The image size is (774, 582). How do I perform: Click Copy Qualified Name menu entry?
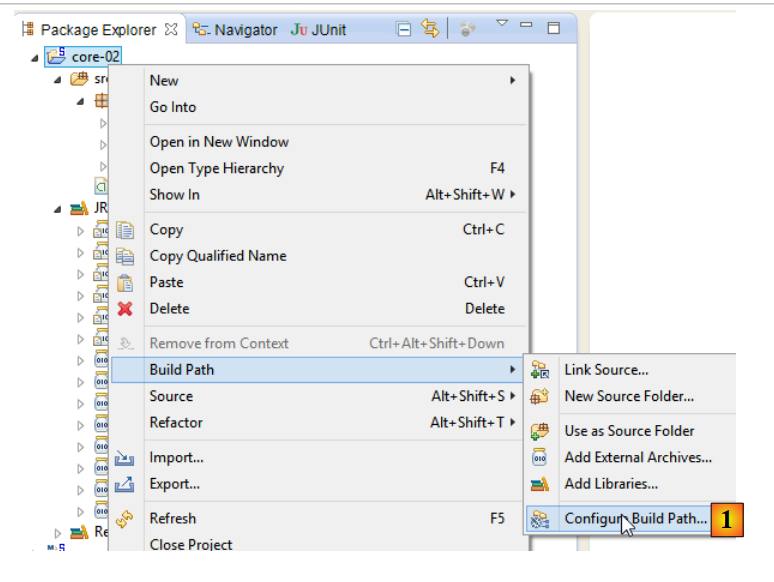tap(218, 256)
